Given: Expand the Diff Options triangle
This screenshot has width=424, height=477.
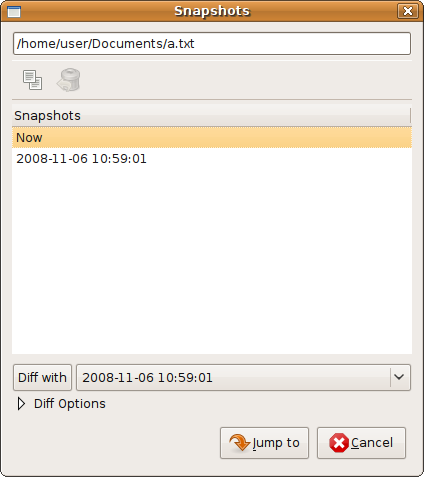Looking at the screenshot, I should [21, 404].
